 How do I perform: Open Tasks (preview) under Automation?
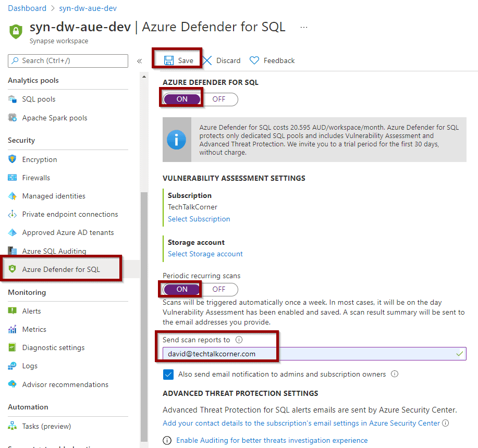tap(46, 426)
